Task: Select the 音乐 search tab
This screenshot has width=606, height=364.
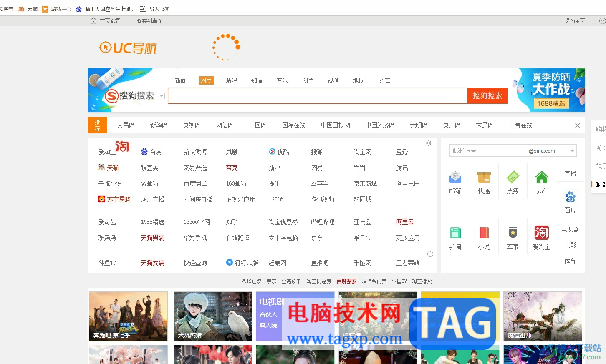Action: [x=282, y=80]
